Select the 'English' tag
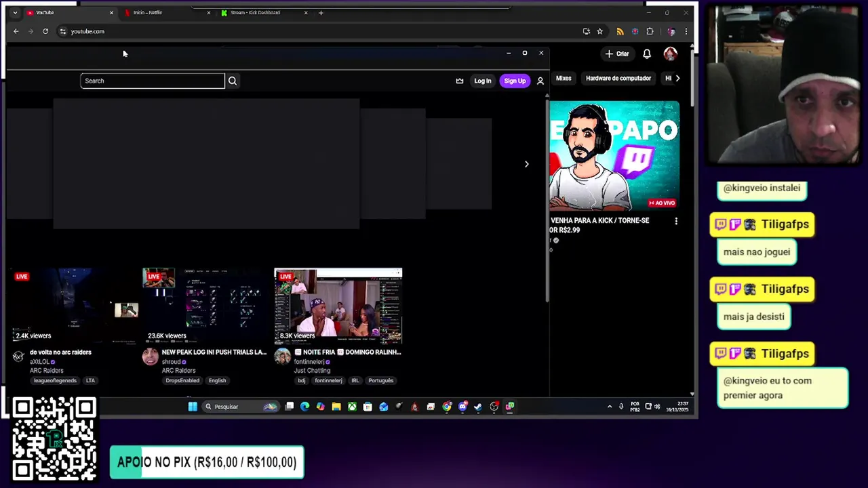This screenshot has height=488, width=868. pyautogui.click(x=217, y=381)
